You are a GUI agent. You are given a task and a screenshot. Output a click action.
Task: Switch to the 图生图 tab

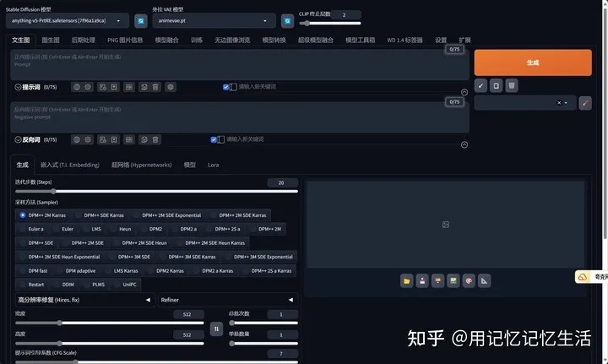51,40
